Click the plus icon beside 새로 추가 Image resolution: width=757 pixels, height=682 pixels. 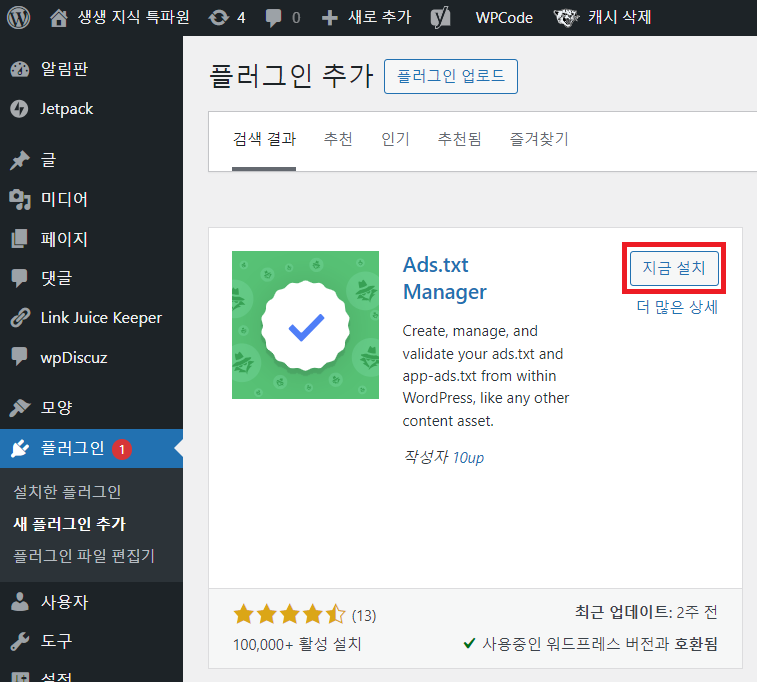coord(330,18)
